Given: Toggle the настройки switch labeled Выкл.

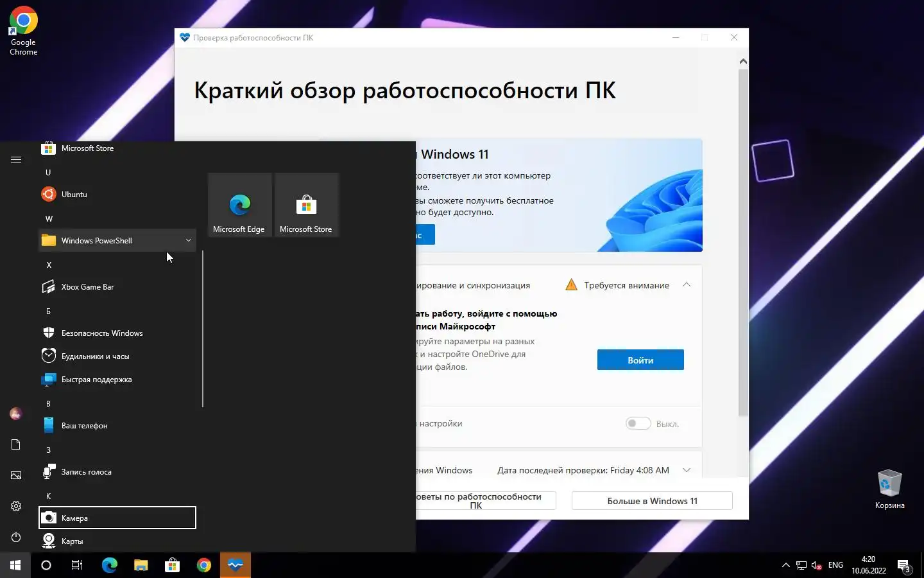Looking at the screenshot, I should pos(638,424).
